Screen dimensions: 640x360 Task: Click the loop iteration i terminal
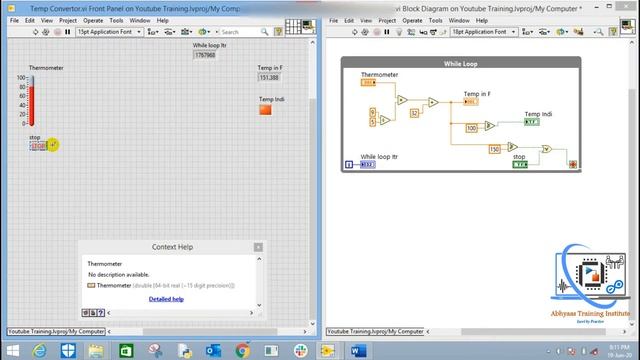click(x=349, y=164)
